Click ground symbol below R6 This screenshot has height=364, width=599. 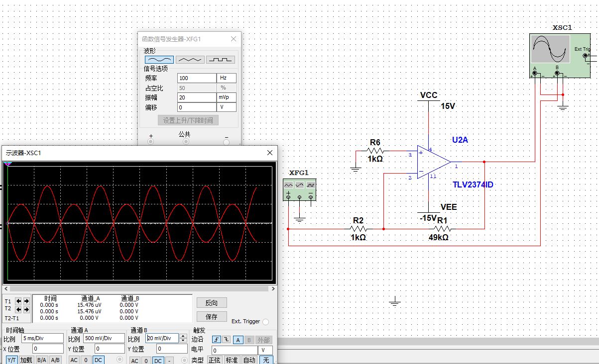click(355, 169)
